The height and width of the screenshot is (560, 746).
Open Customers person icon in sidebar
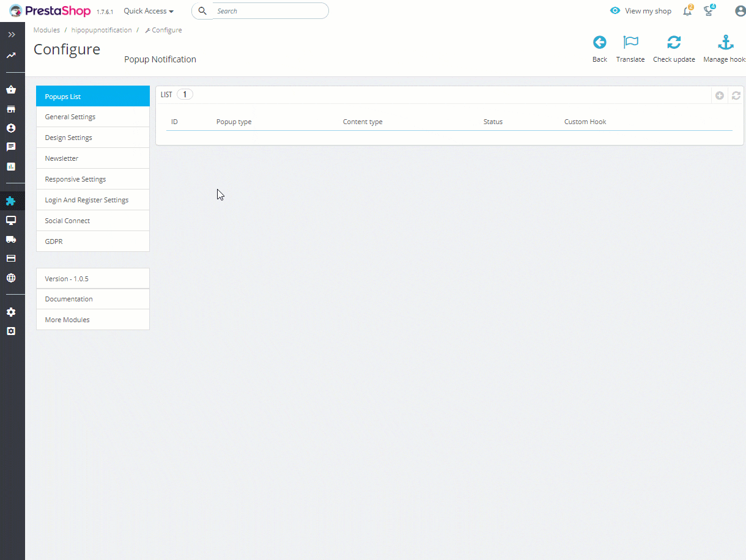click(11, 128)
